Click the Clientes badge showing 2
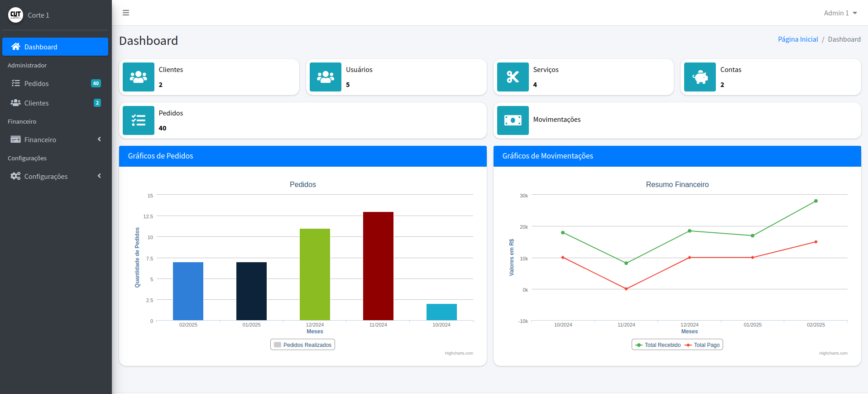The height and width of the screenshot is (394, 868). tap(97, 103)
